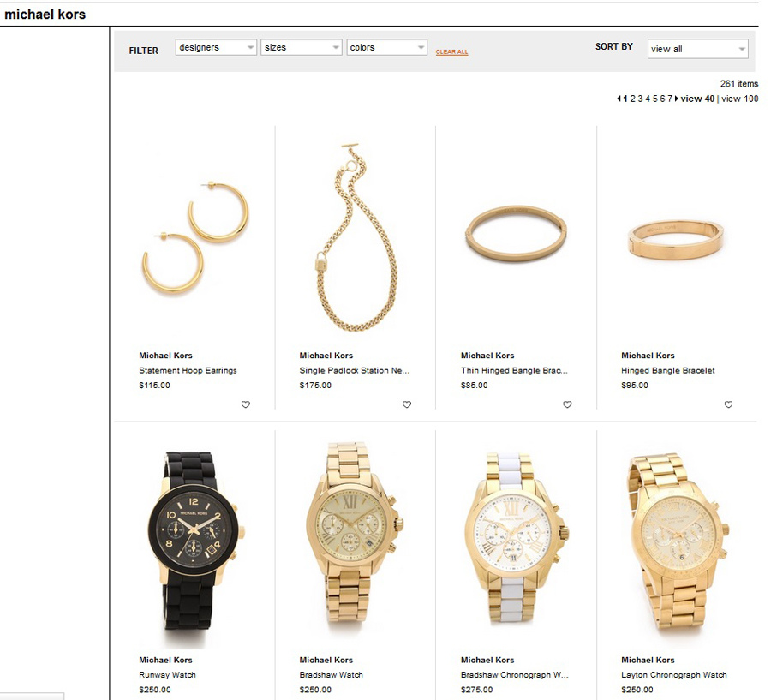771x700 pixels.
Task: Open the designers filter dropdown
Action: [216, 47]
